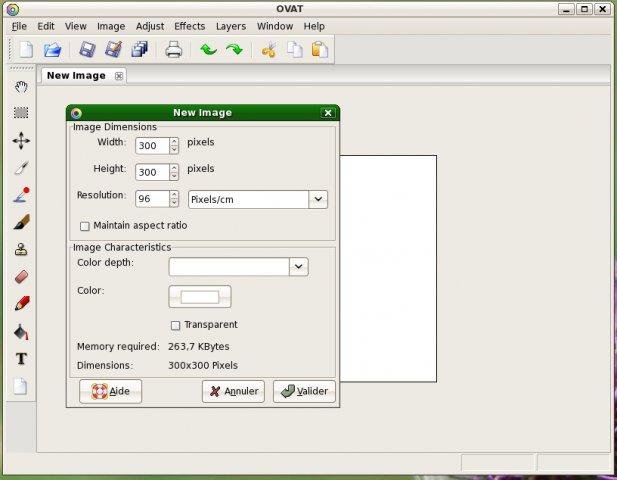Click the Save floppy disk icon
The width and height of the screenshot is (617, 480).
coord(87,50)
